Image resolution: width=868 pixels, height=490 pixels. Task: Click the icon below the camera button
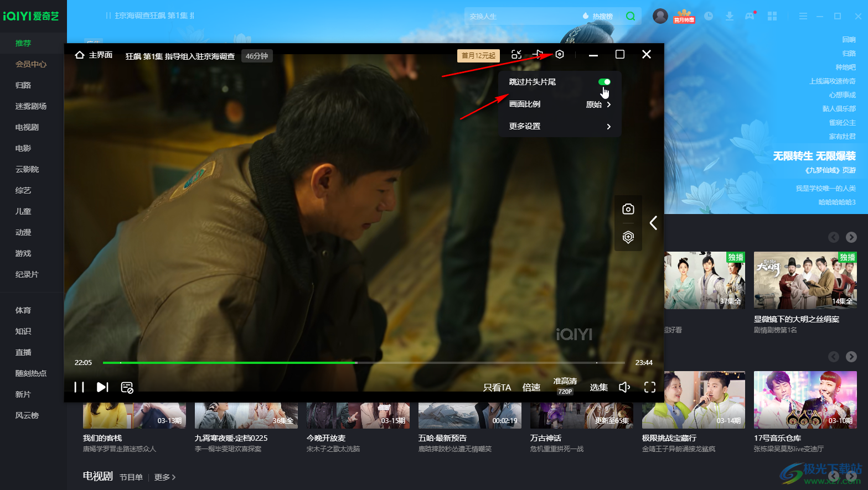(628, 237)
